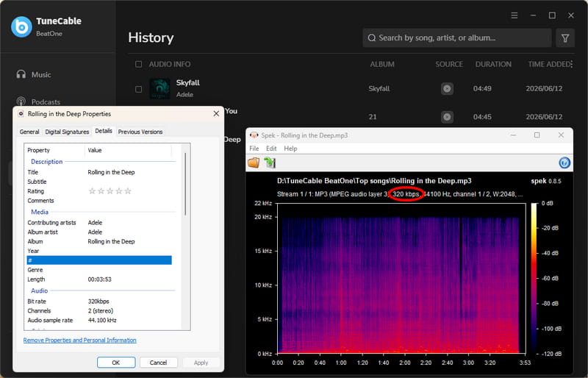Open the history filter funnel icon
588x378 pixels.
(565, 38)
